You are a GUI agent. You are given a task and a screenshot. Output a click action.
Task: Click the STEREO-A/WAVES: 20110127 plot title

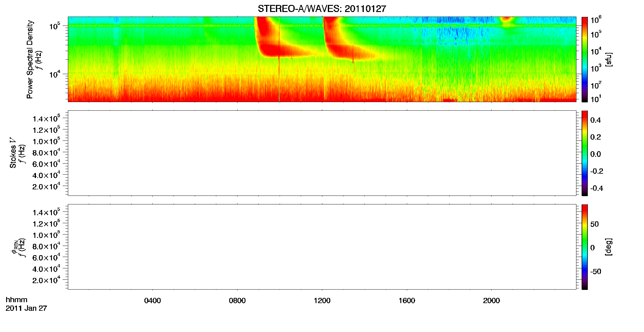pos(322,9)
